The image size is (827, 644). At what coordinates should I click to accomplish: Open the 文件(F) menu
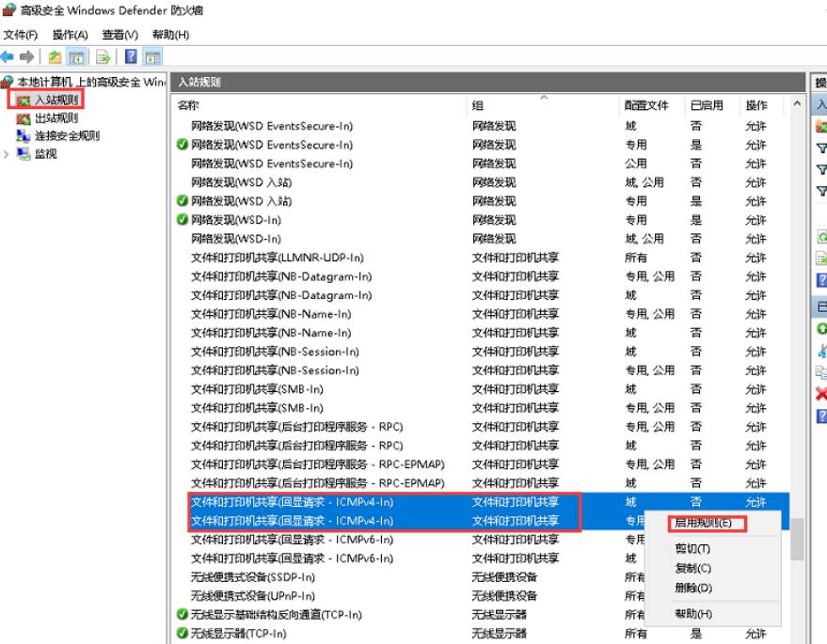(20, 35)
